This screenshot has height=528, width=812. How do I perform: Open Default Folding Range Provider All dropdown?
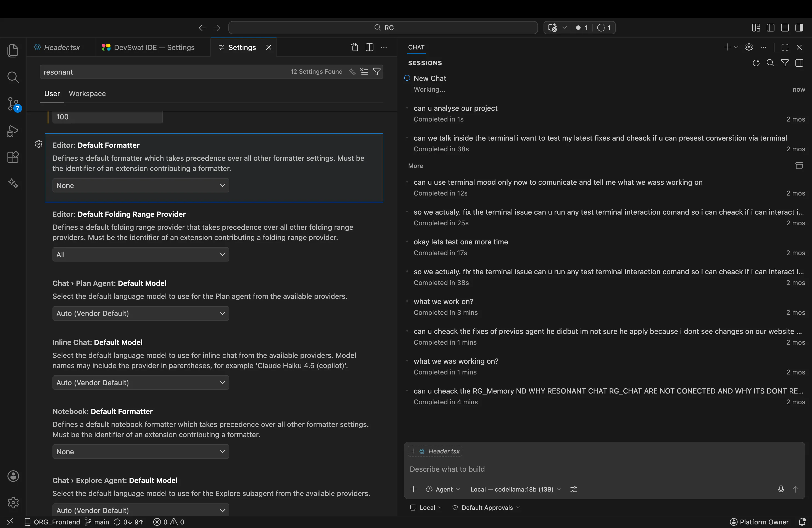[x=141, y=254]
